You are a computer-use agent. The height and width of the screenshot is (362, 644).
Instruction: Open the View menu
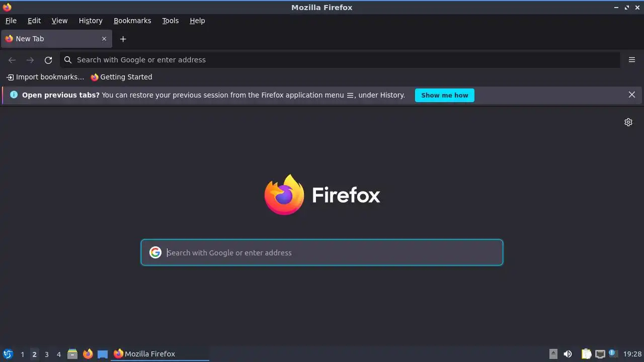coord(59,21)
